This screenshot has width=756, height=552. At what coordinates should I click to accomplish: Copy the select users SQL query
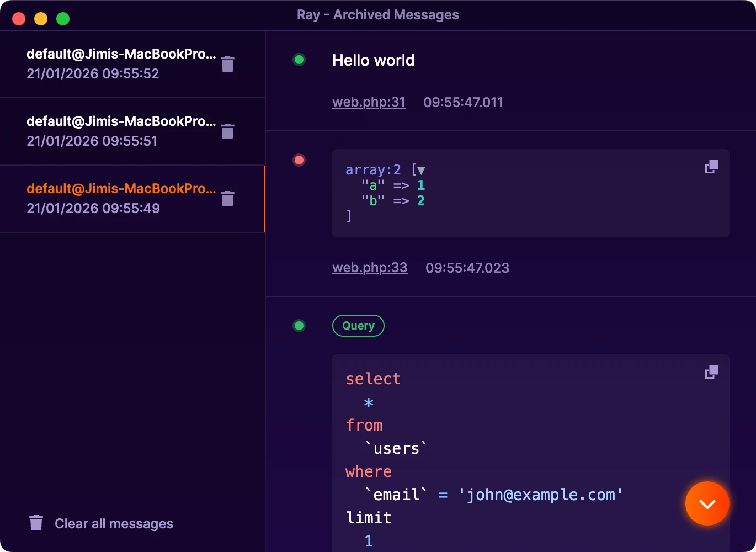712,372
